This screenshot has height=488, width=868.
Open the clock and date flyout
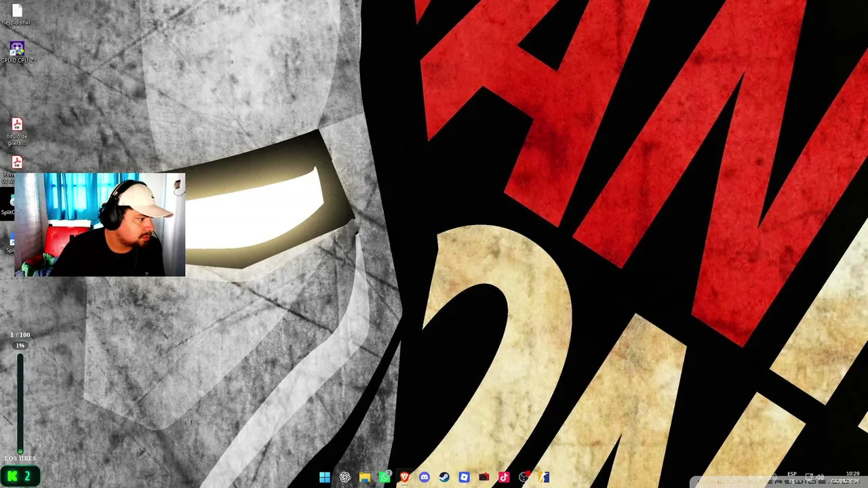[847, 477]
